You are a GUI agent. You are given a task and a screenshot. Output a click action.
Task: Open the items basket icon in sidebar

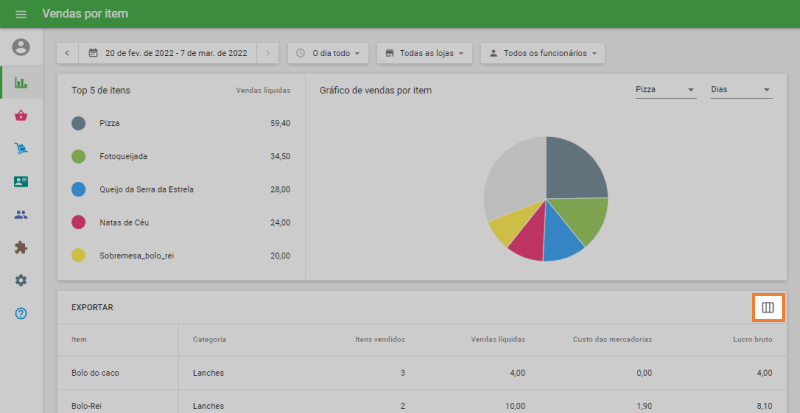21,116
